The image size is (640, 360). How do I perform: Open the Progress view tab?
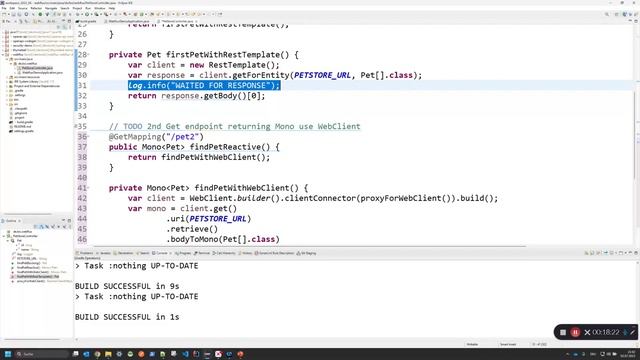(x=183, y=253)
